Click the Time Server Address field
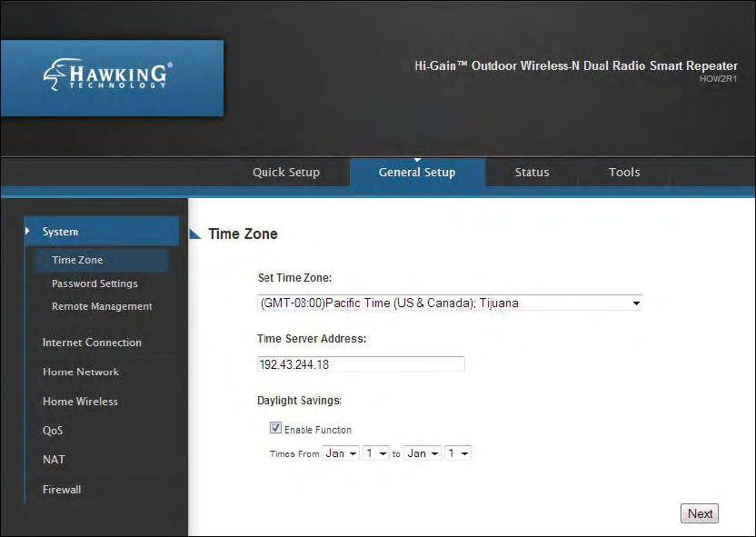The height and width of the screenshot is (537, 756). click(x=361, y=364)
